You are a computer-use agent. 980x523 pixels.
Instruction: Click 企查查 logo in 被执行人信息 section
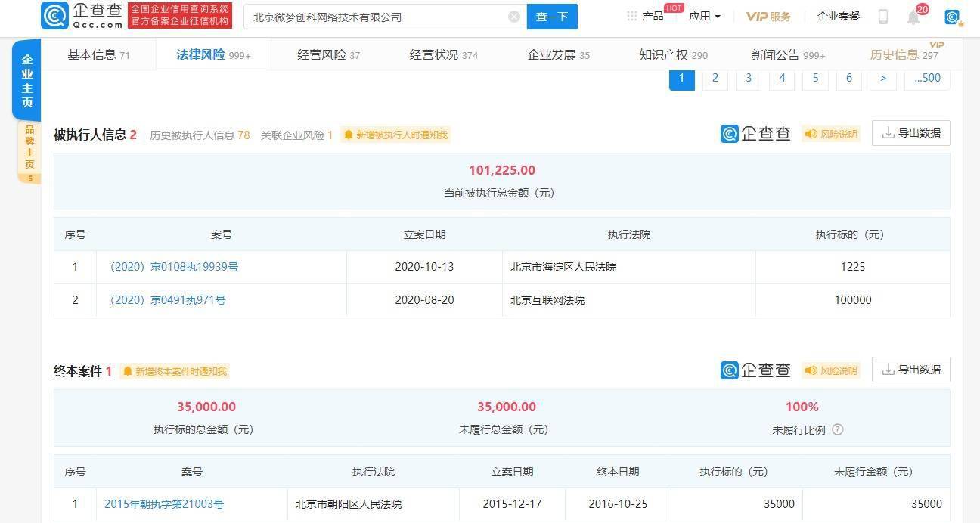click(755, 134)
